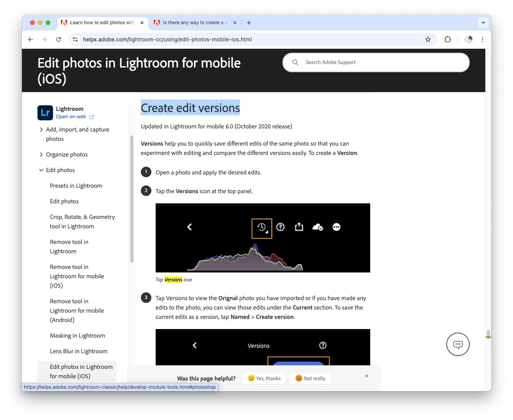Click the 'Versions' title in second screenshot
The image size is (513, 420).
coord(259,346)
